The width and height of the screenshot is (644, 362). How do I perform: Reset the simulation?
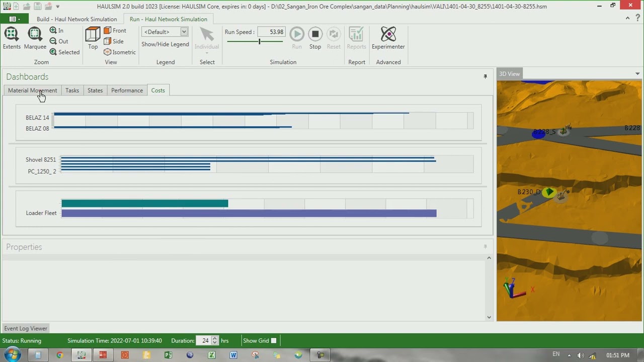tap(334, 39)
